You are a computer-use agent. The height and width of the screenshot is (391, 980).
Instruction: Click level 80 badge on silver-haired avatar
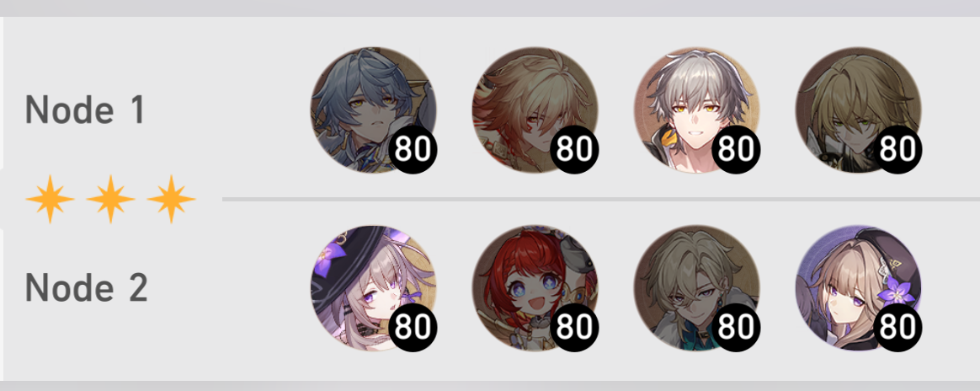(x=736, y=149)
